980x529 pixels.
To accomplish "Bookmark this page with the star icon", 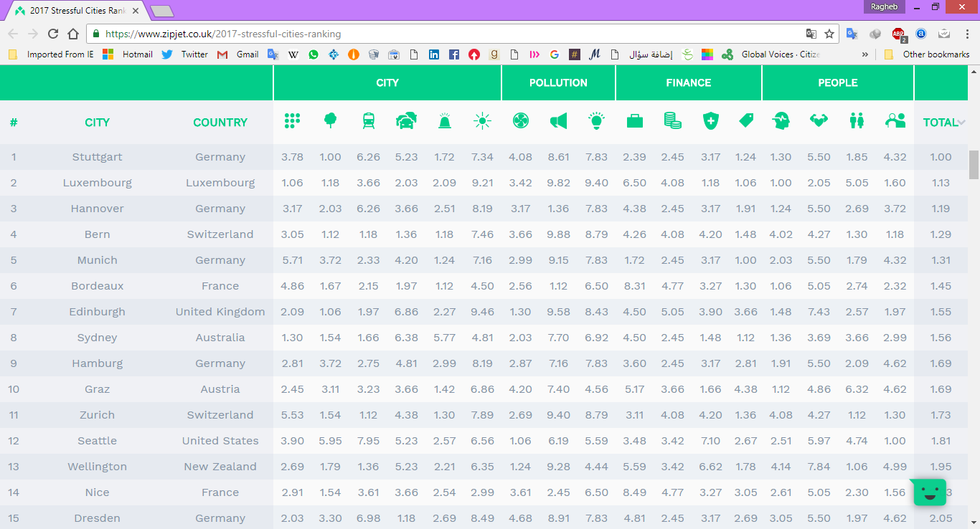I will 829,34.
